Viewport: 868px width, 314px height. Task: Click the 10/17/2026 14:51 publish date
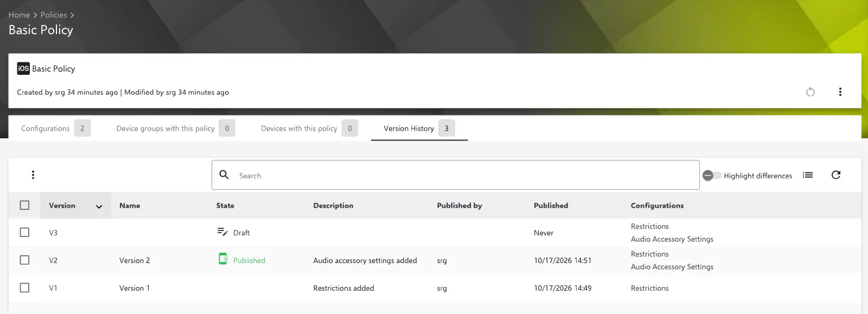coord(563,260)
